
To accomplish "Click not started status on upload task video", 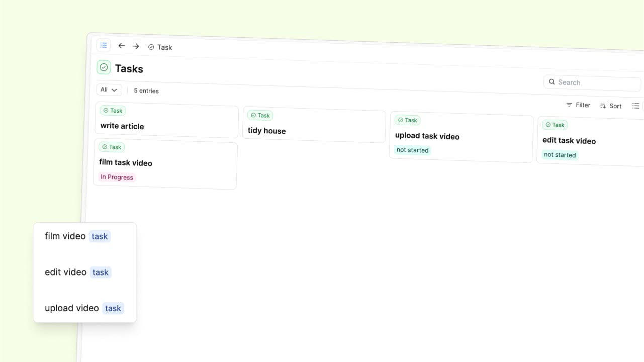I will tap(412, 150).
